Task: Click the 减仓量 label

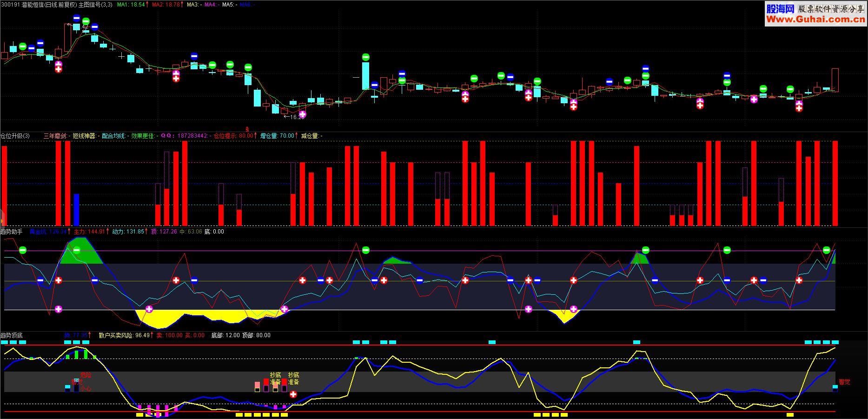Action: pyautogui.click(x=310, y=136)
